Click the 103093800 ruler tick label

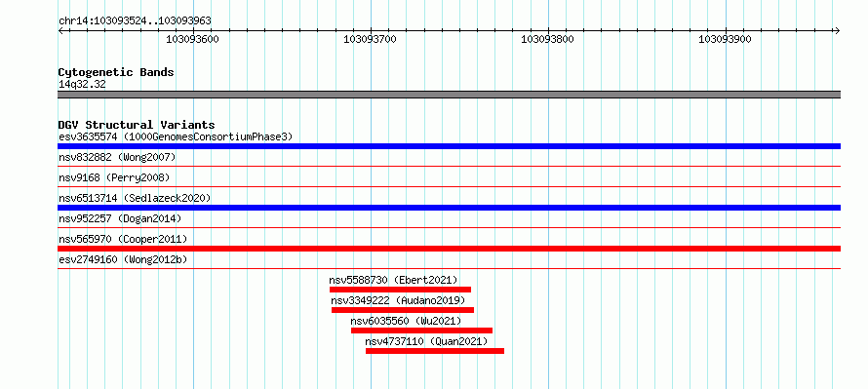(547, 39)
